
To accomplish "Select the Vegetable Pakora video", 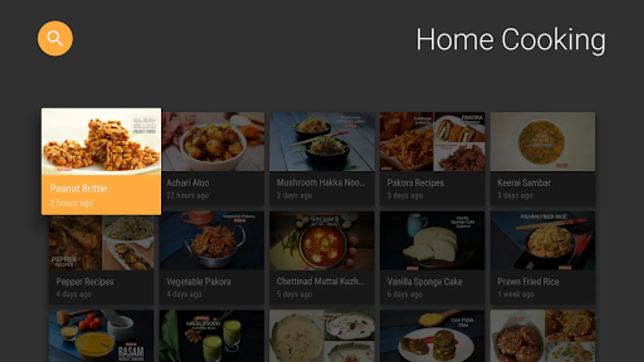I will (x=212, y=258).
